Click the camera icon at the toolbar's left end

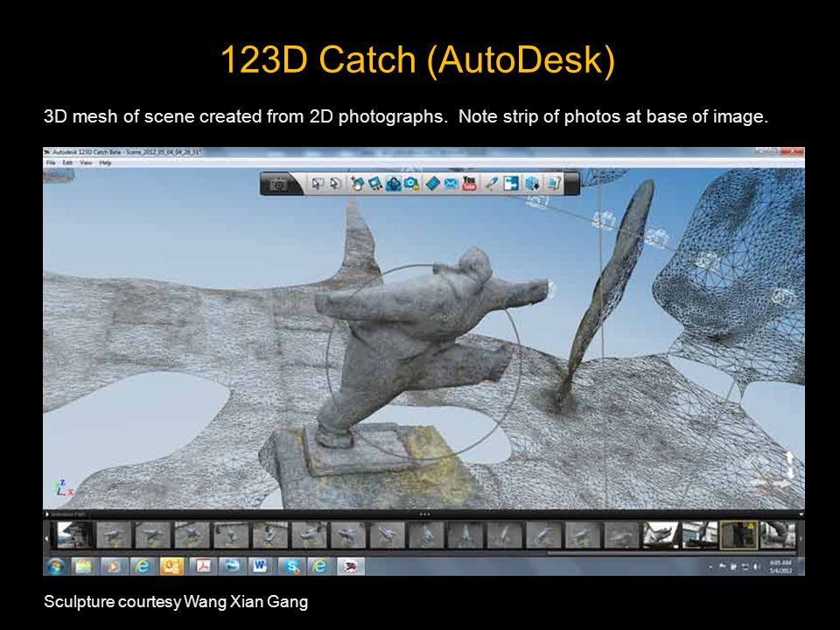(278, 185)
